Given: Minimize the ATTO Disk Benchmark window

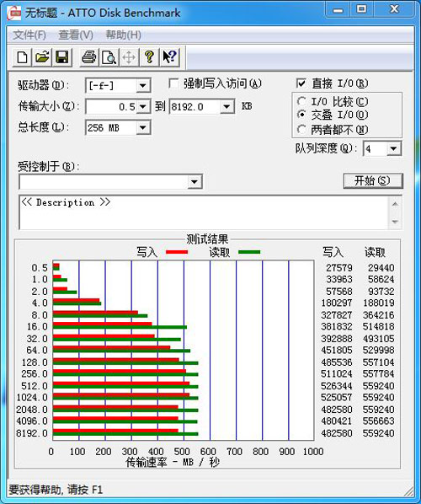Looking at the screenshot, I should point(338,11).
